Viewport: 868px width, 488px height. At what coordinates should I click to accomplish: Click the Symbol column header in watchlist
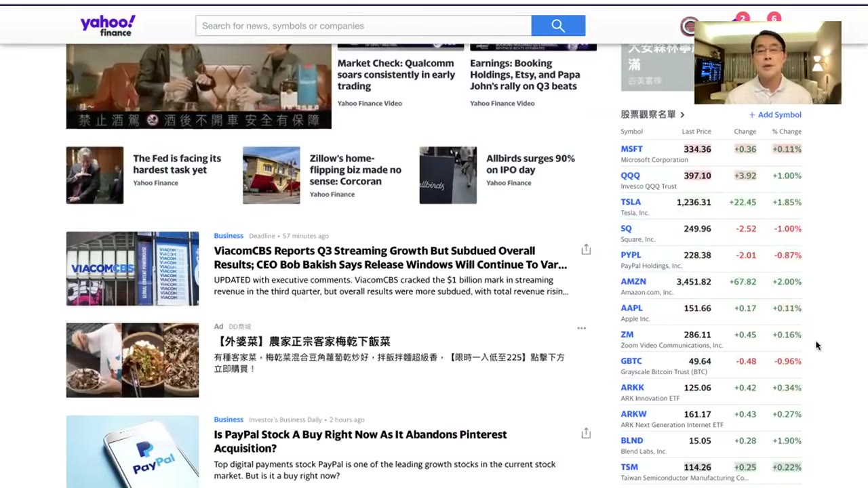(631, 131)
